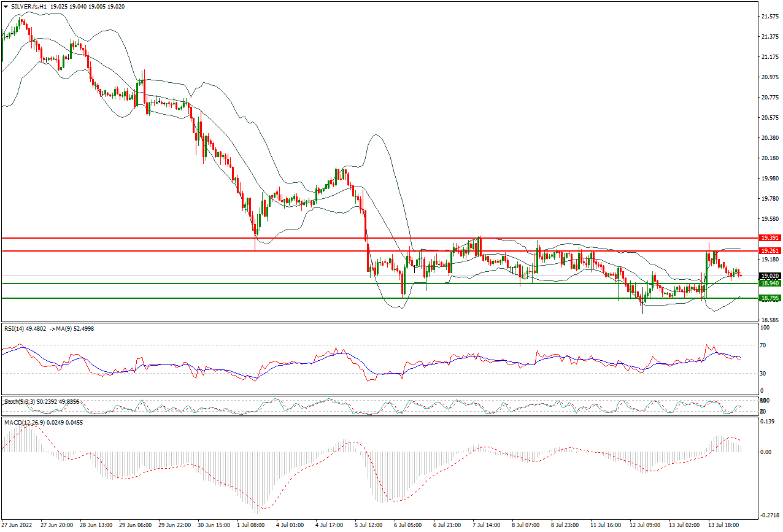Click the 11 Jul 16:00 time label
This screenshot has width=783, height=532.
605,525
